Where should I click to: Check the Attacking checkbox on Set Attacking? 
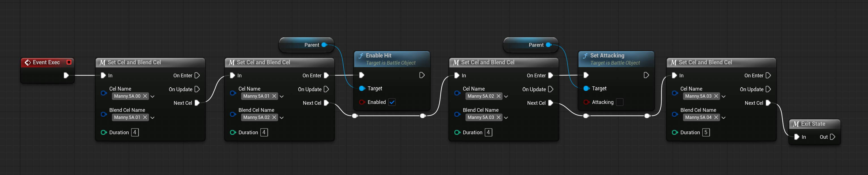(x=620, y=102)
